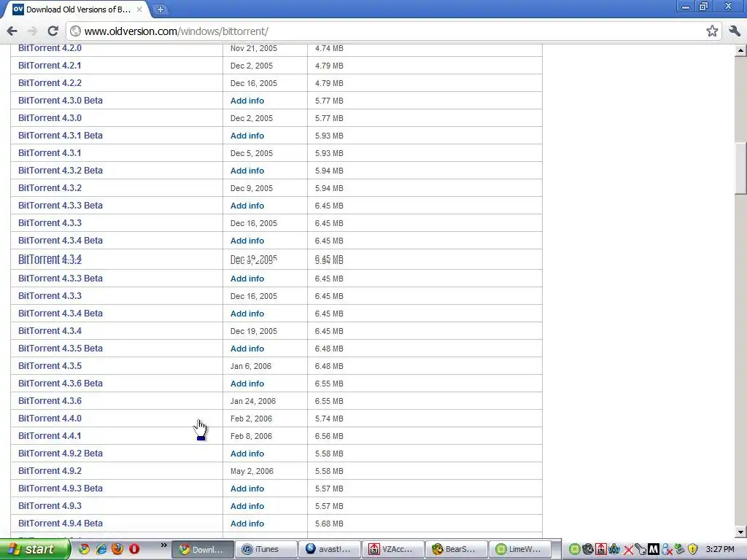Open the BitTorrent 4.3.1 link
This screenshot has height=560, width=747.
50,153
